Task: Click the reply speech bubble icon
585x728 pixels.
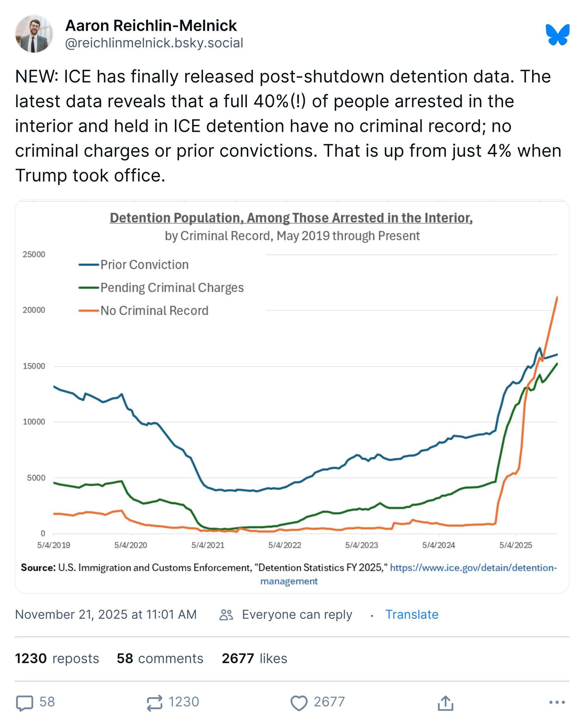Action: pyautogui.click(x=25, y=703)
